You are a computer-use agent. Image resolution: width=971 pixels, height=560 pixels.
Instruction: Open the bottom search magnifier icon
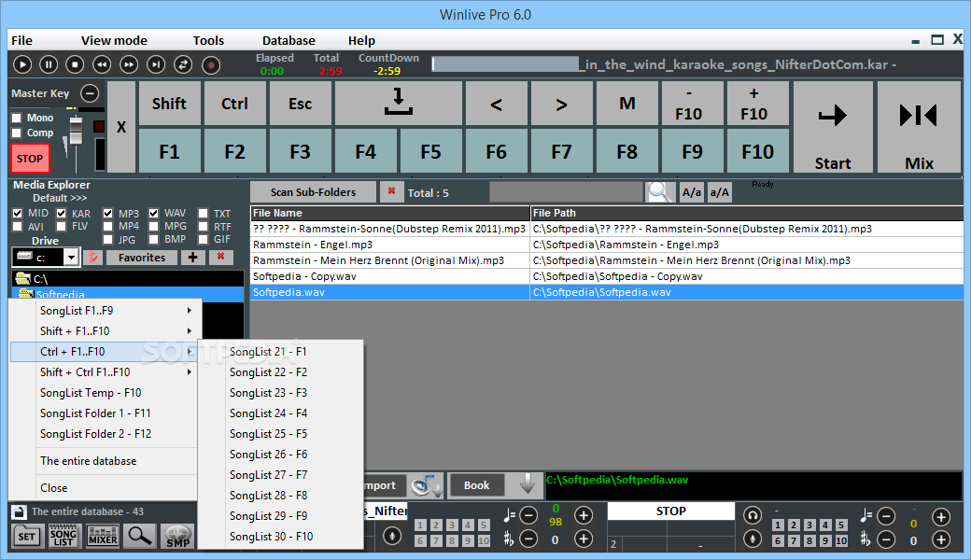coord(139,536)
